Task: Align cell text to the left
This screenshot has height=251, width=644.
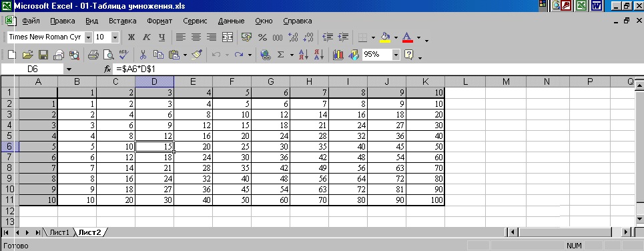Action: coord(180,37)
